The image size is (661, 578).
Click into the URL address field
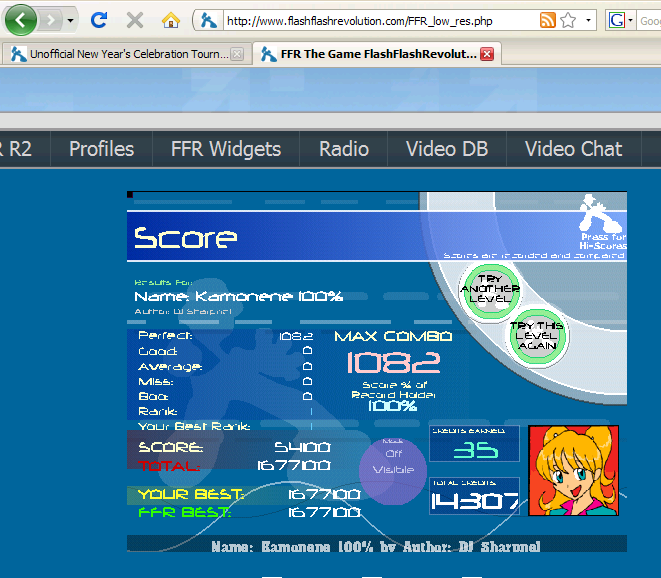click(x=370, y=20)
